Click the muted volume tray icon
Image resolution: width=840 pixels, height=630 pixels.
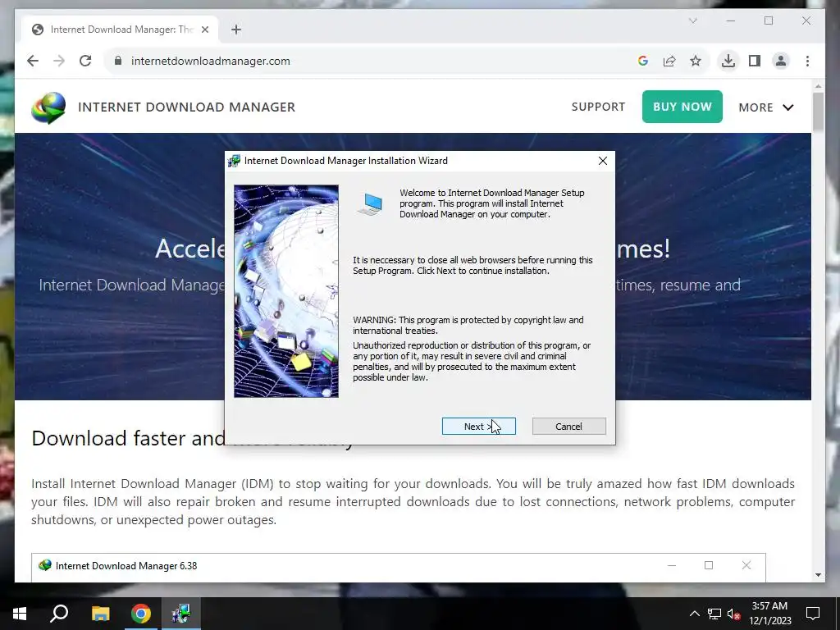click(734, 614)
